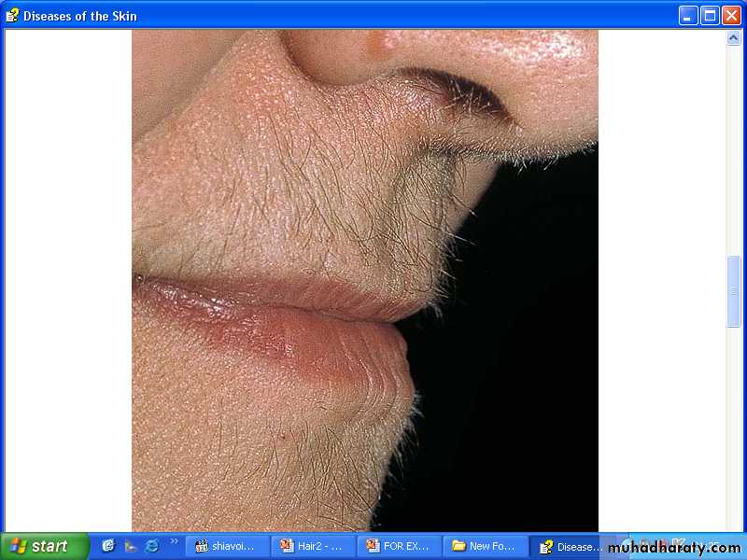
Task: Switch to FOR EX presentation in taskbar
Action: click(x=399, y=546)
